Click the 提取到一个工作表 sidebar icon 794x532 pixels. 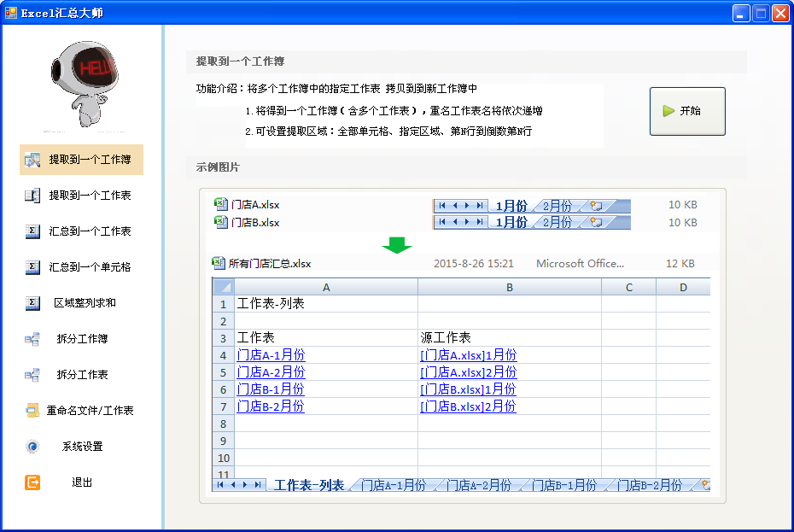click(32, 196)
